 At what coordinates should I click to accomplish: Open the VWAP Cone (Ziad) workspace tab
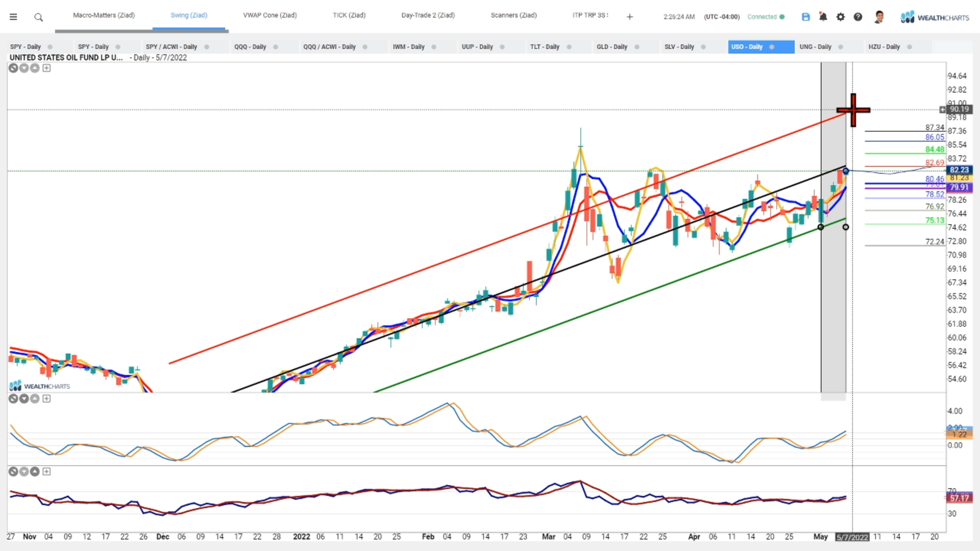[270, 15]
